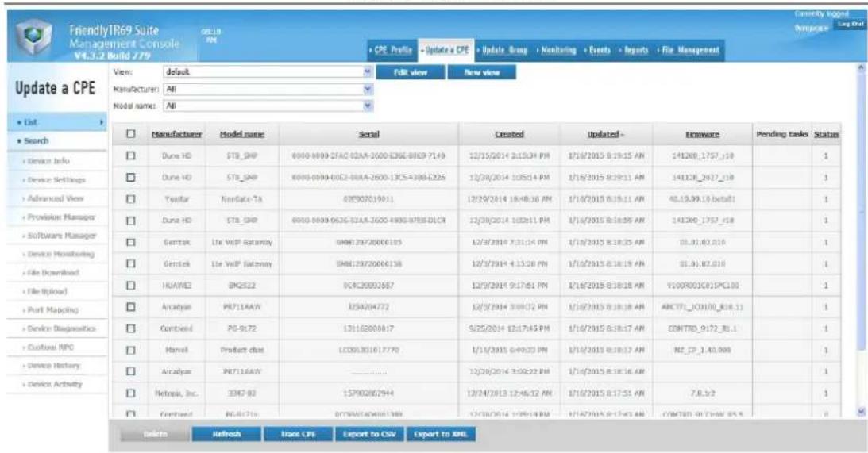This screenshot has width=868, height=453.
Task: Click the 7.8.1r2 firmware cell
Action: point(703,393)
